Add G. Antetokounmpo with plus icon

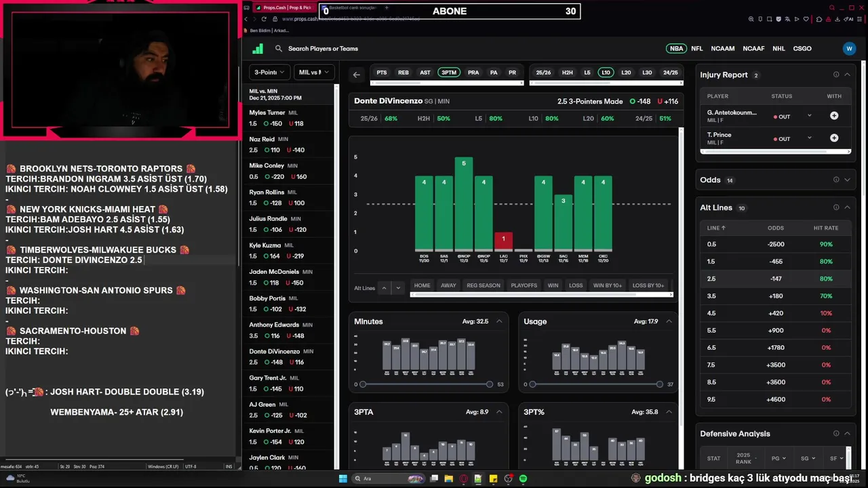pyautogui.click(x=834, y=116)
